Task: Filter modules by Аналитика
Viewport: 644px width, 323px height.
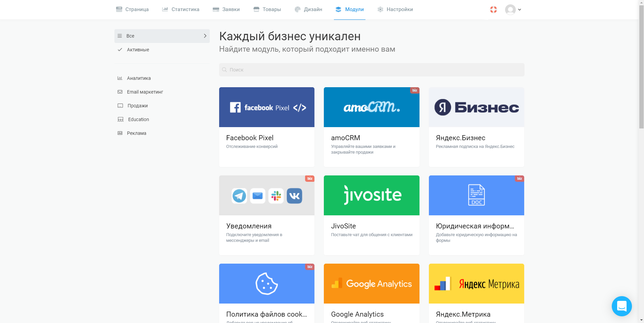Action: [162, 78]
